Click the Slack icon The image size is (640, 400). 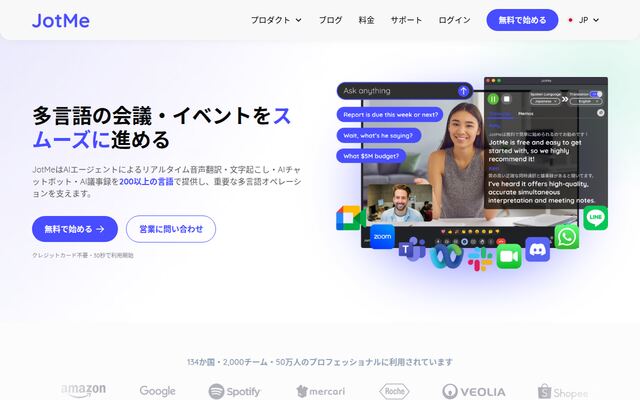(480, 259)
